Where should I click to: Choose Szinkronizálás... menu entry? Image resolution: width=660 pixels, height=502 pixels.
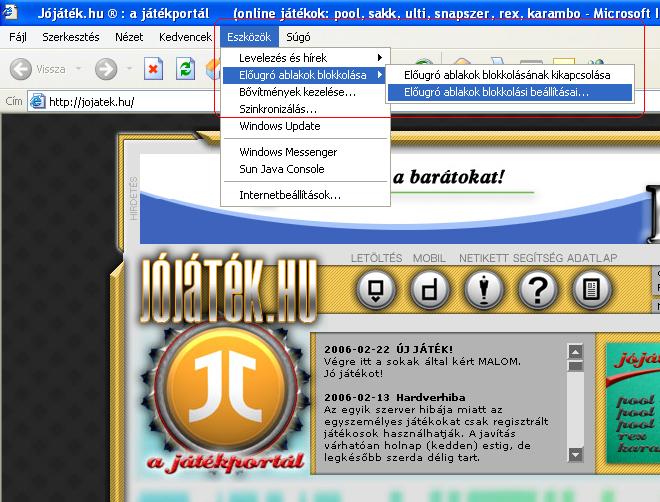[x=305, y=109]
